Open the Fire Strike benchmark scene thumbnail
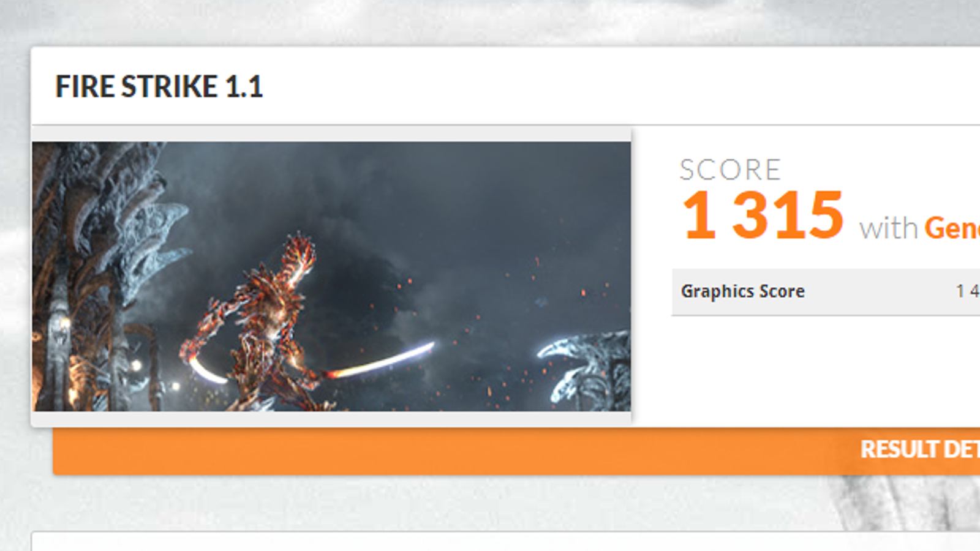Viewport: 980px width, 551px height. click(331, 276)
